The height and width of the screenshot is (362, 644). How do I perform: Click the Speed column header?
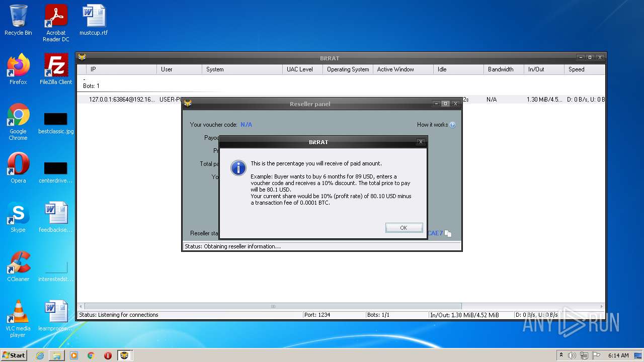584,69
